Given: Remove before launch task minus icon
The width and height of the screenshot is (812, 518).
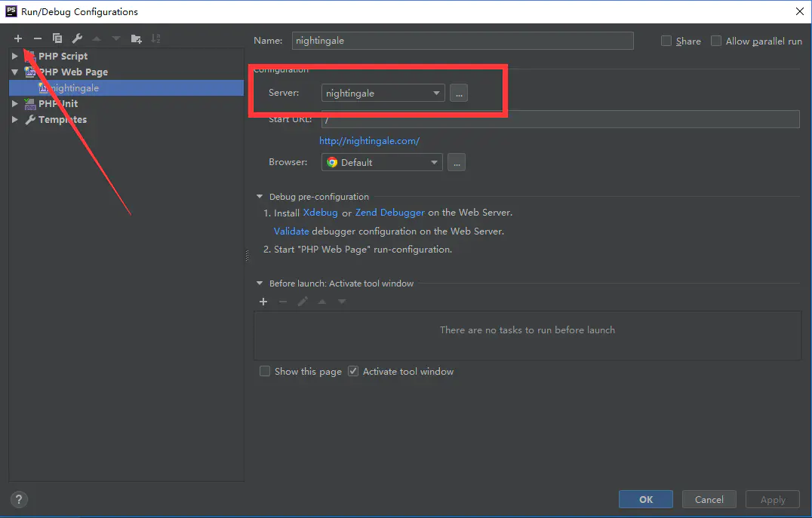Looking at the screenshot, I should click(283, 302).
